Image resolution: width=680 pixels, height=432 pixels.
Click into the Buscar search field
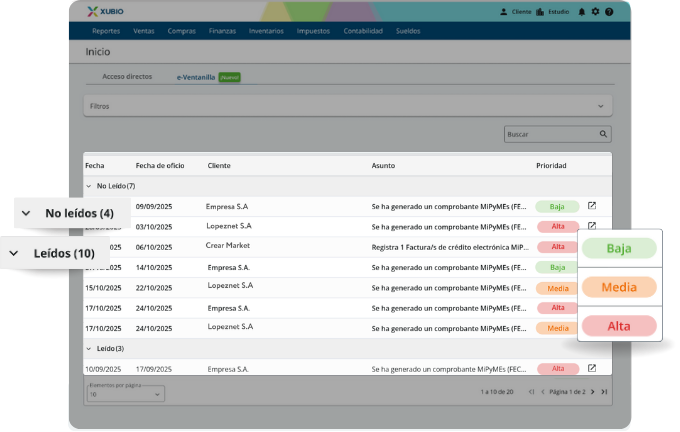(x=550, y=133)
